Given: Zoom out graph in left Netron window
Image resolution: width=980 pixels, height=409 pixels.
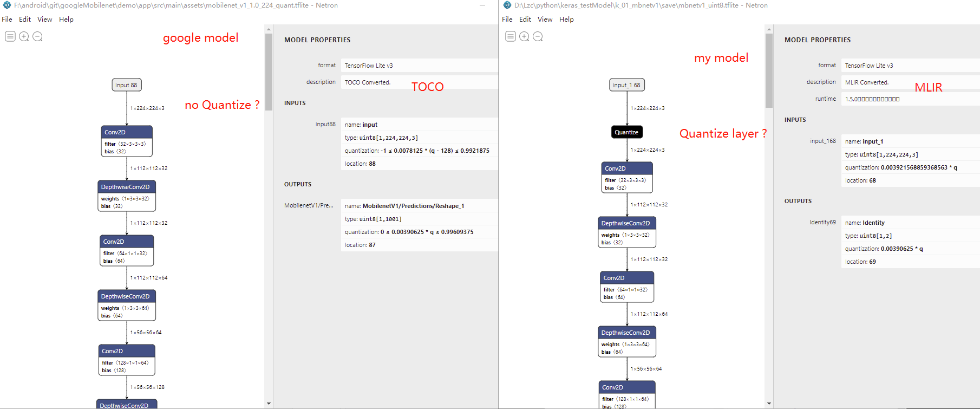Looking at the screenshot, I should (x=37, y=36).
